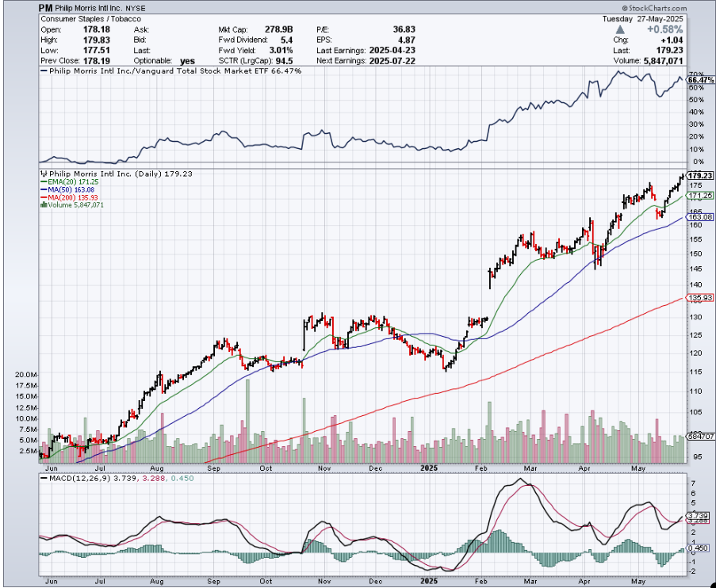
Task: Click the Prev Close value 178.19
Action: [x=97, y=61]
